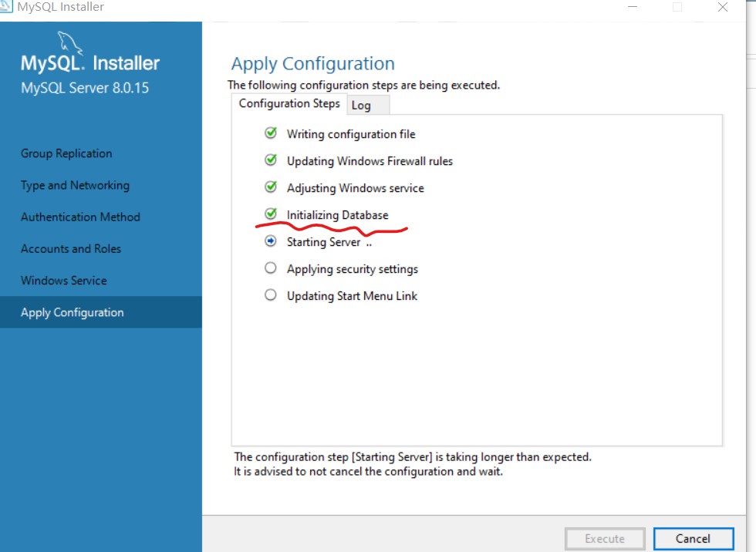Screen dimensions: 756x552
Task: Click the green check beside Adjusting Windows service
Action: [271, 187]
